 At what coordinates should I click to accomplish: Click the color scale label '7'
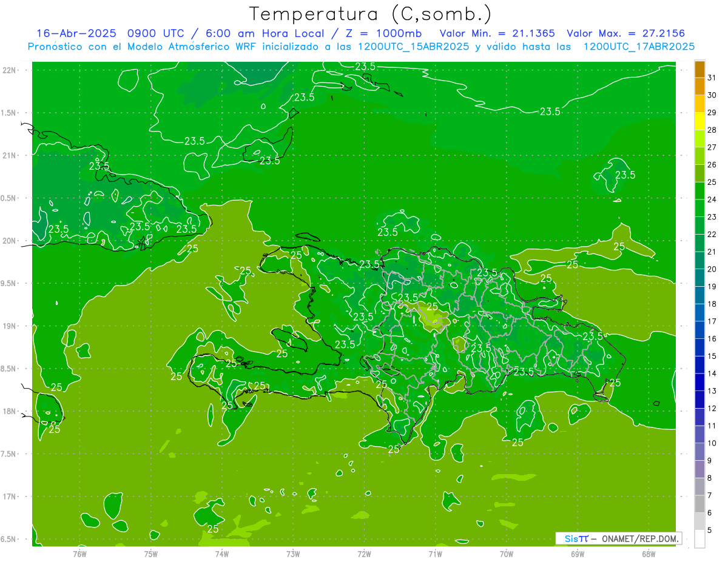tap(710, 496)
